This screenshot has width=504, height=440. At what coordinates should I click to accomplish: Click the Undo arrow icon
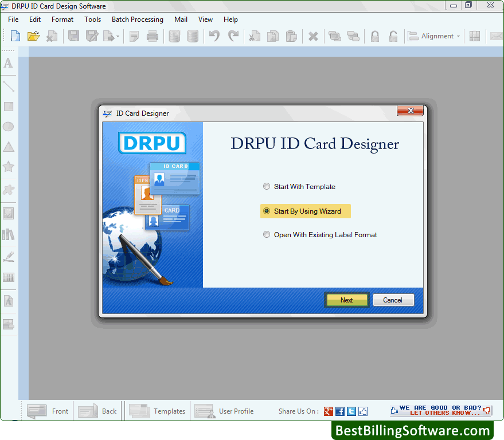click(214, 36)
